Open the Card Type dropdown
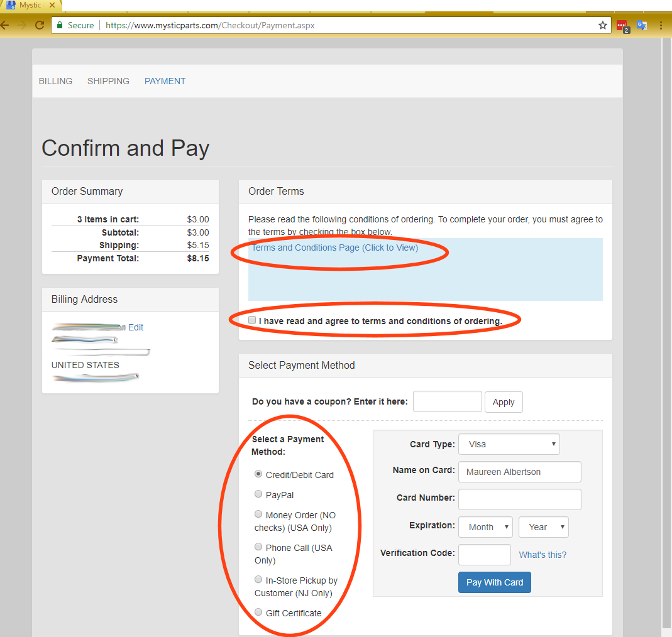Image resolution: width=672 pixels, height=637 pixels. coord(509,444)
